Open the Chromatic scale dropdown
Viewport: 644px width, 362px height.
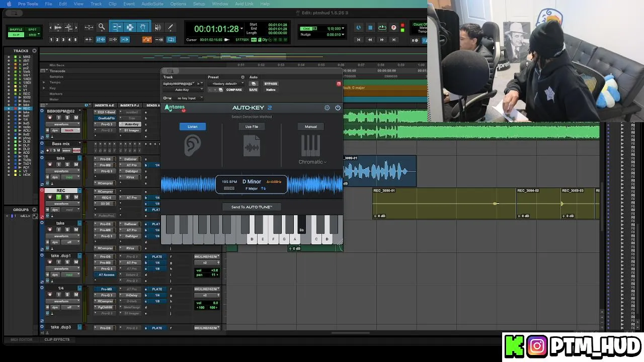click(x=312, y=162)
